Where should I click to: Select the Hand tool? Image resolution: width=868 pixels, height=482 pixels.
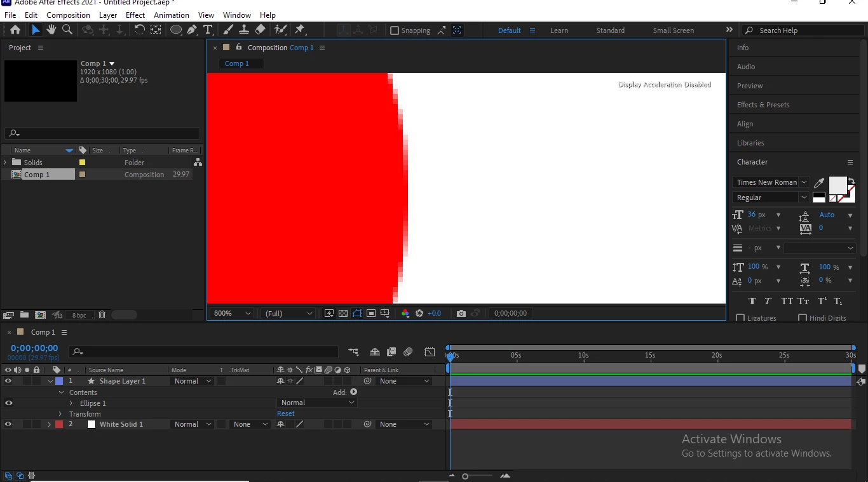pos(51,30)
